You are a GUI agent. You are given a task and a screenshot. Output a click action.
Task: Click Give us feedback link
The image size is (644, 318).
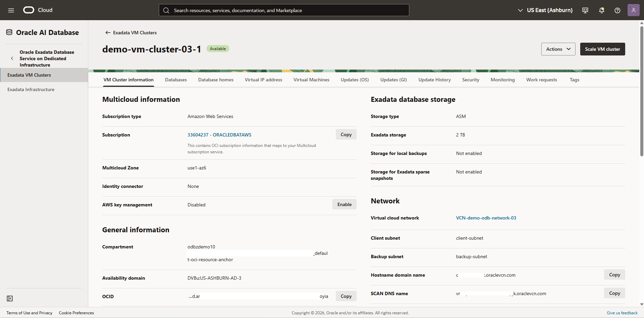pyautogui.click(x=622, y=313)
